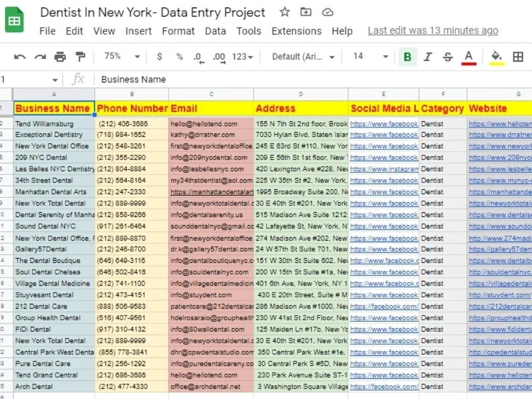This screenshot has width=532, height=399.
Task: Open the View menu
Action: click(x=104, y=31)
